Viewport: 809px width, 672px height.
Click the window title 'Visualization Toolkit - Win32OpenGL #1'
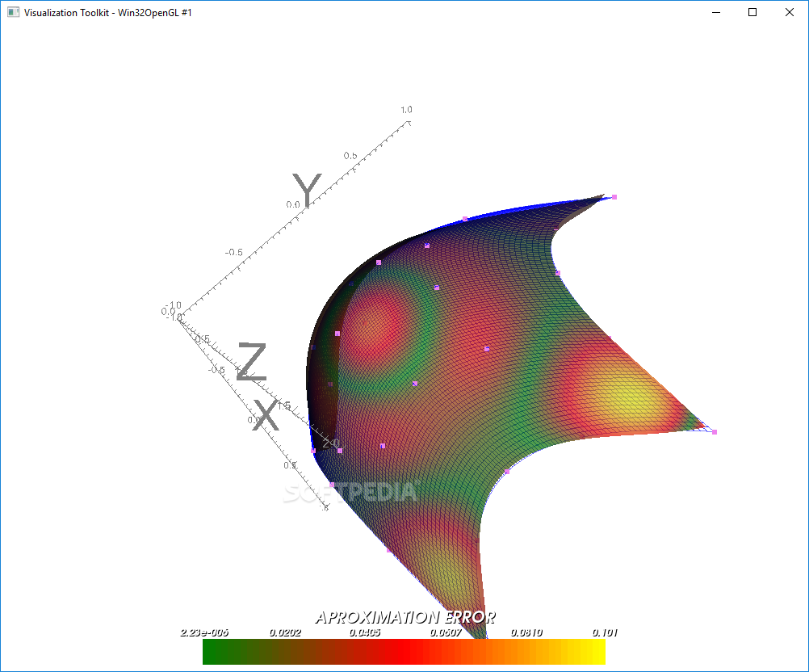click(108, 12)
